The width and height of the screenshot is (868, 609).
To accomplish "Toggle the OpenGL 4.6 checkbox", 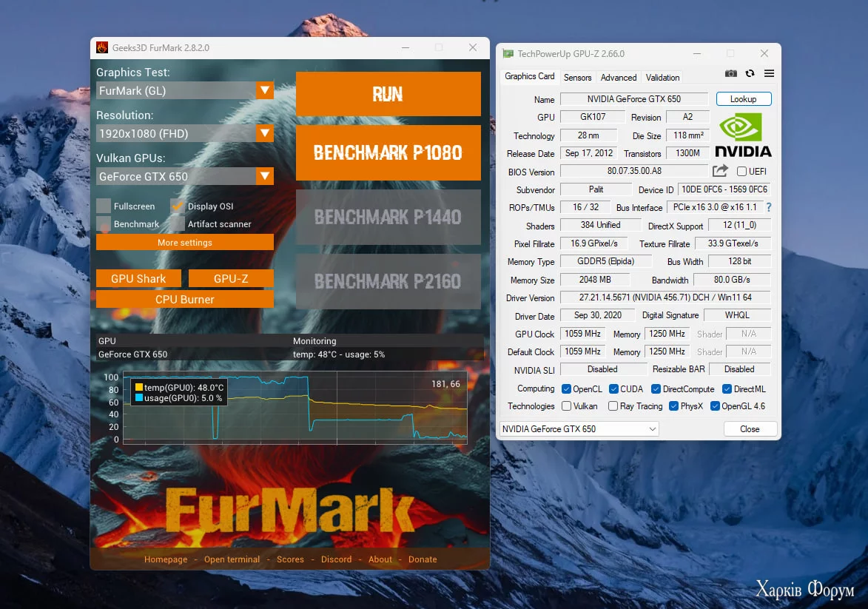I will (x=715, y=406).
